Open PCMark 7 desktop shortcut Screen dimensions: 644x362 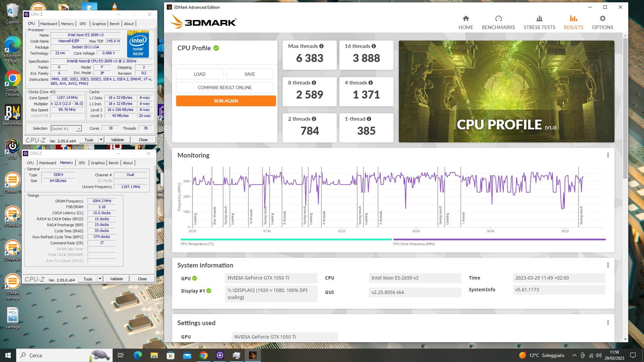click(12, 217)
